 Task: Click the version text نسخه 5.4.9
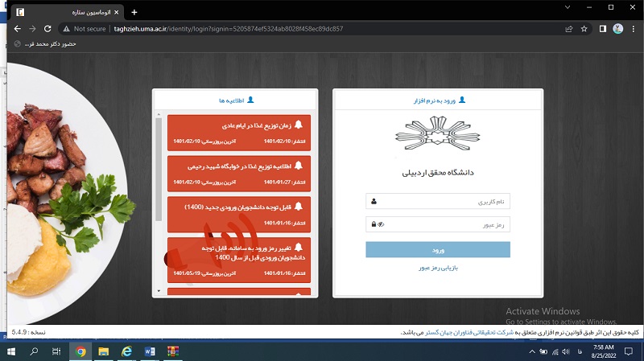[28, 332]
